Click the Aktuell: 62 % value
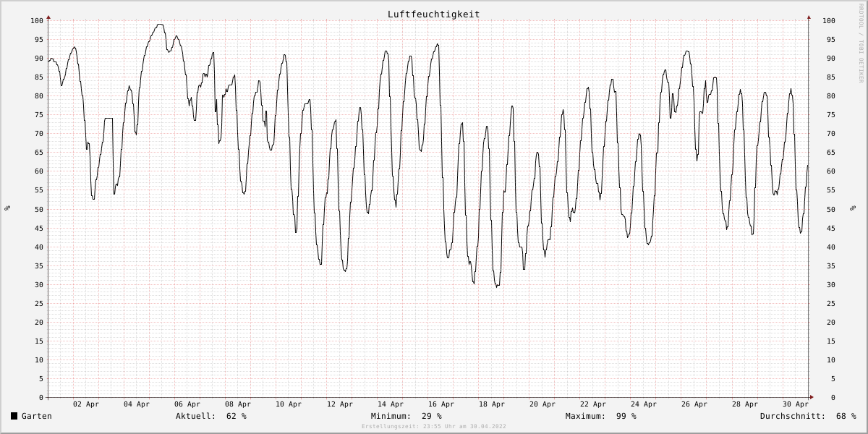The height and width of the screenshot is (434, 868). click(211, 416)
